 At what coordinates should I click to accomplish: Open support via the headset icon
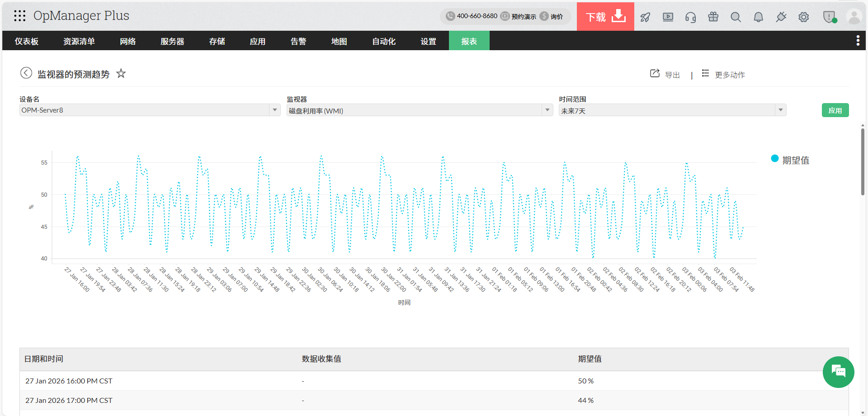pos(690,17)
